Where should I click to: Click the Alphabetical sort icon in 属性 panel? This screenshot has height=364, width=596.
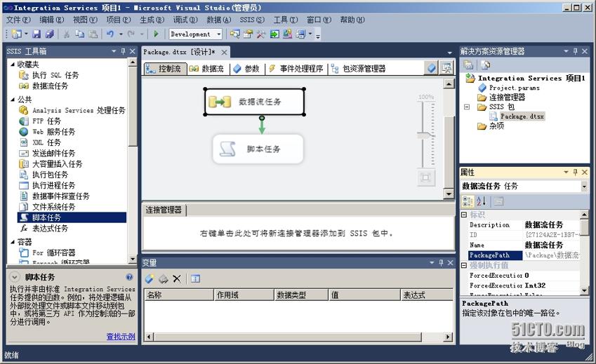(481, 201)
